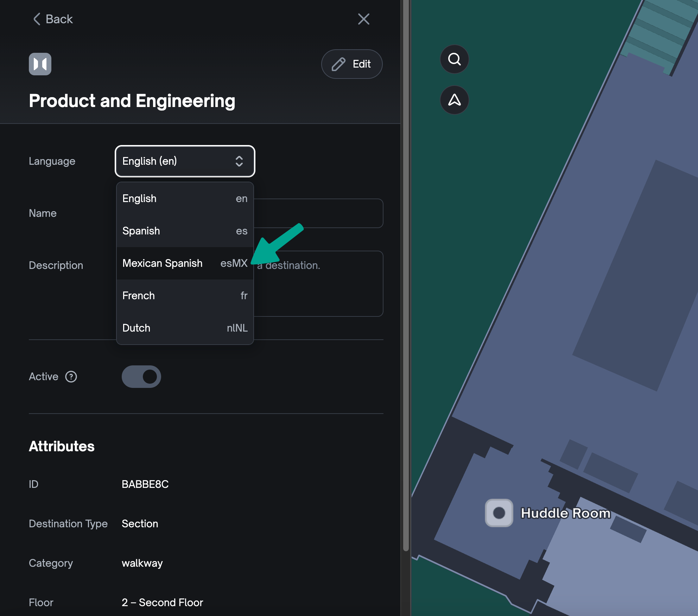This screenshot has height=616, width=698.
Task: Click the up-down chevrons in Language selector
Action: 239,161
